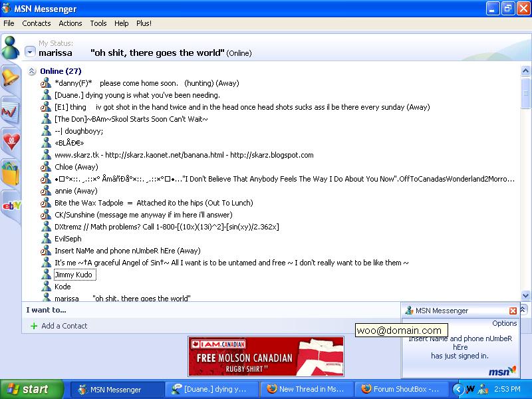Collapse the Online (27) contact group
Screen dimensions: 532x399
pos(31,71)
